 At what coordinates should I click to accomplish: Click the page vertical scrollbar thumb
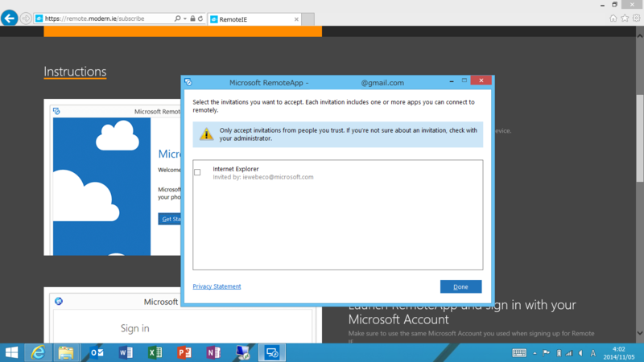pos(640,138)
